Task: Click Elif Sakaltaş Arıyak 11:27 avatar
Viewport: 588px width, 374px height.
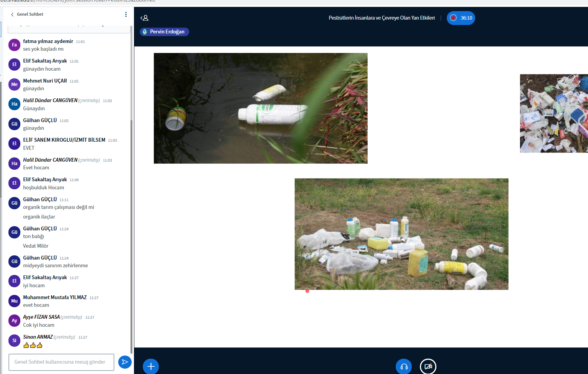Action: point(14,281)
